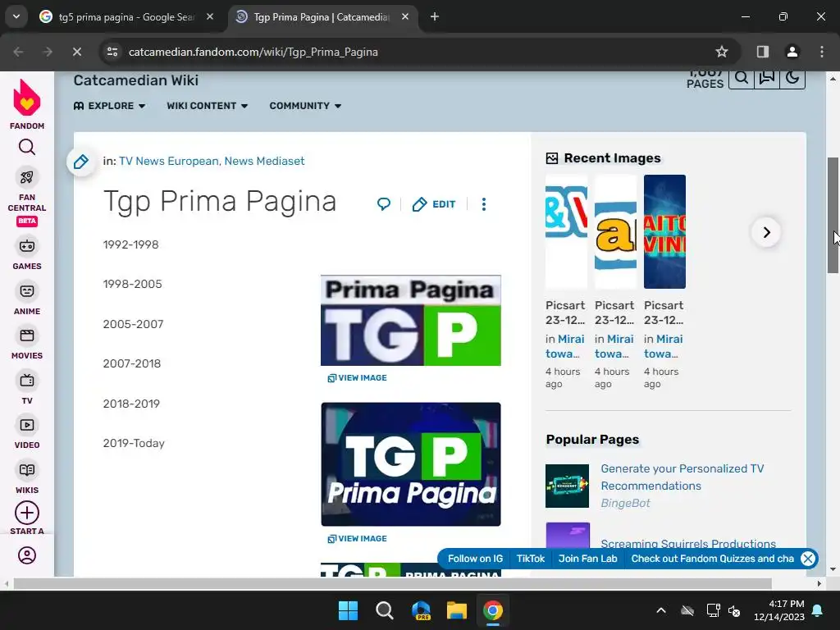
Task: Open the dark blue TGP Prima Pagina thumbnail
Action: tap(411, 464)
